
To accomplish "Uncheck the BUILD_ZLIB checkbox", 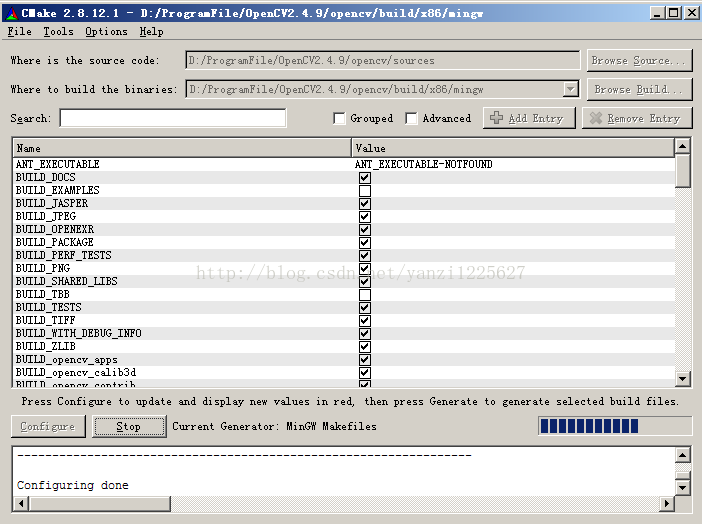I will pos(365,347).
